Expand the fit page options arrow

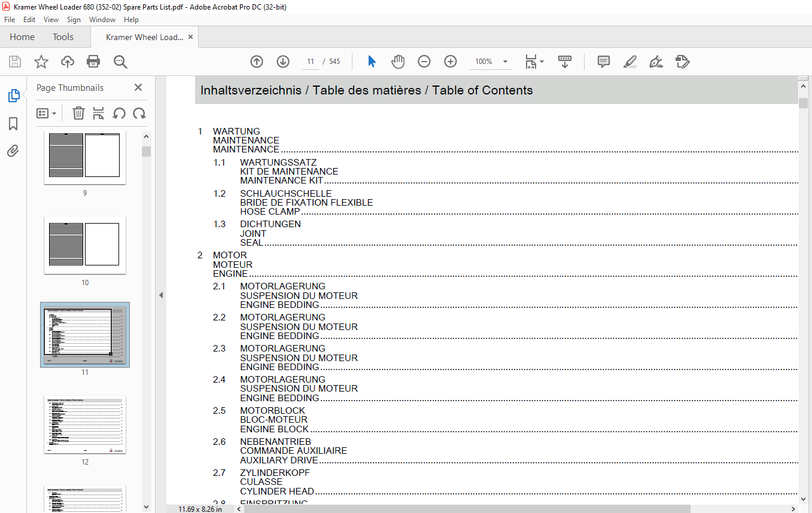pos(542,62)
